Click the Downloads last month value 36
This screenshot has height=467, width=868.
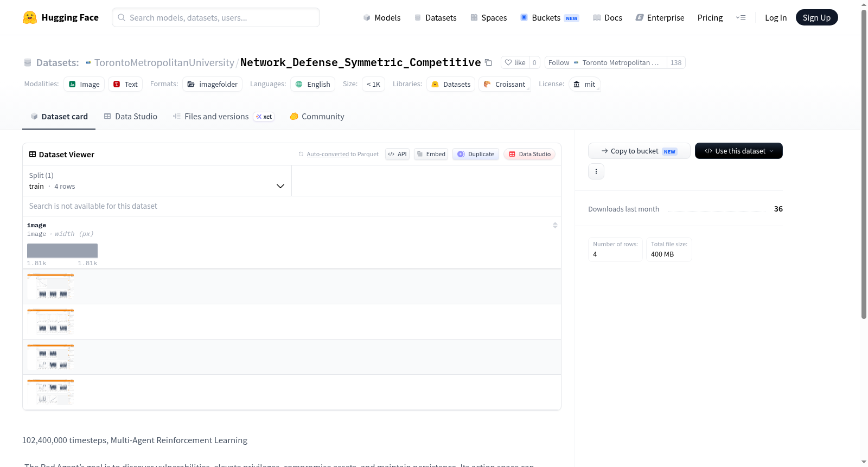[778, 209]
